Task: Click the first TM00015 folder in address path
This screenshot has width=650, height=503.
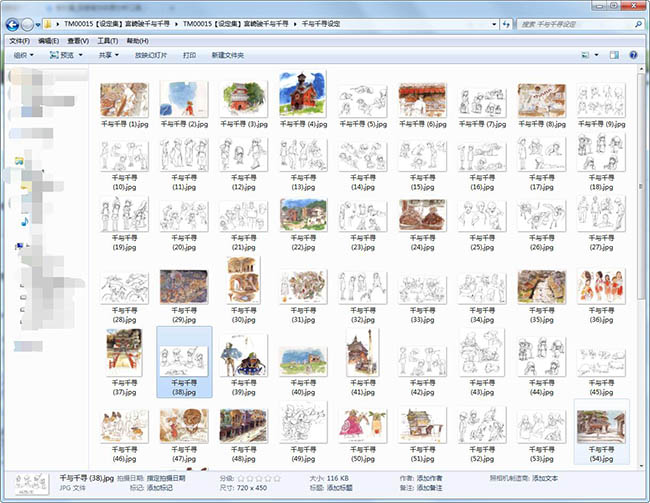Action: coord(117,24)
